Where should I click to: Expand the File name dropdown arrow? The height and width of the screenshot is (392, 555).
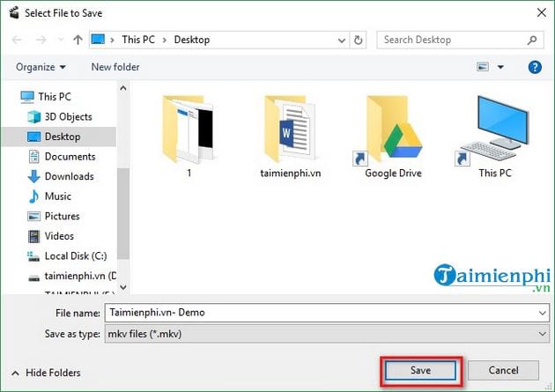pos(543,313)
